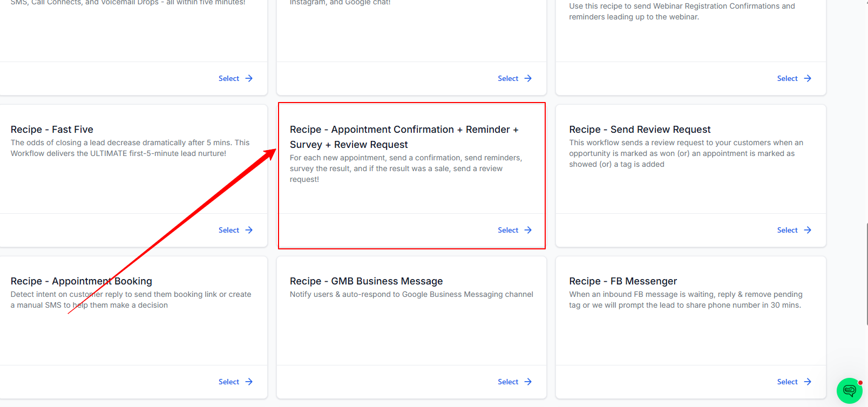Click the description 'Notify users & auto-respond to Google Business'
This screenshot has width=868, height=407.
411,294
